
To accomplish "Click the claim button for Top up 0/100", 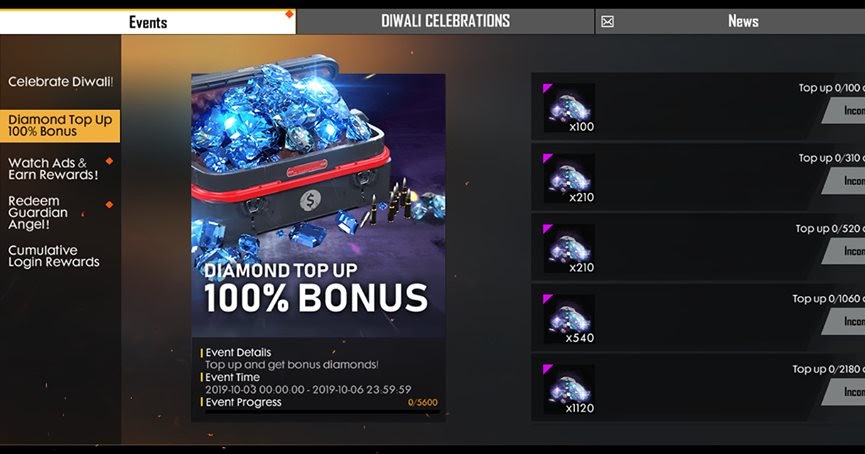I will (x=843, y=111).
